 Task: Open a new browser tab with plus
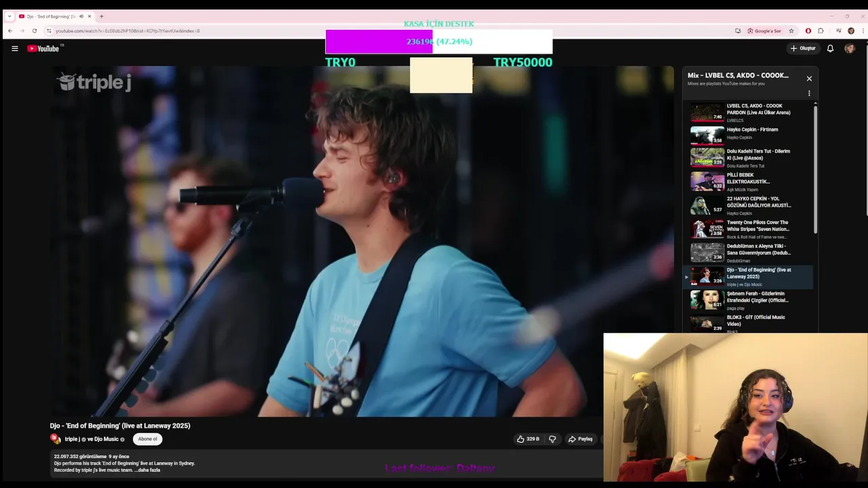[102, 16]
